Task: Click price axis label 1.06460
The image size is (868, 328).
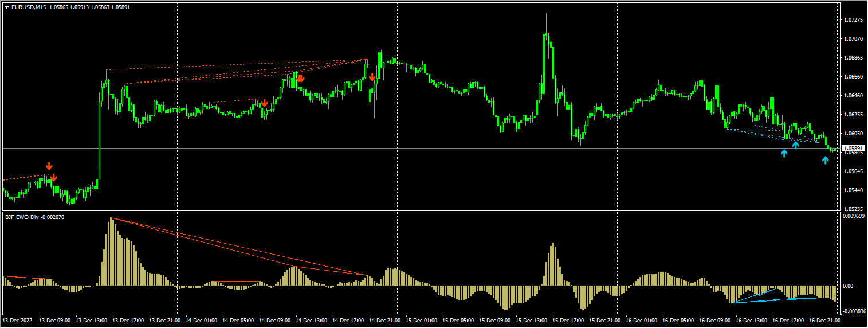Action: tap(854, 96)
